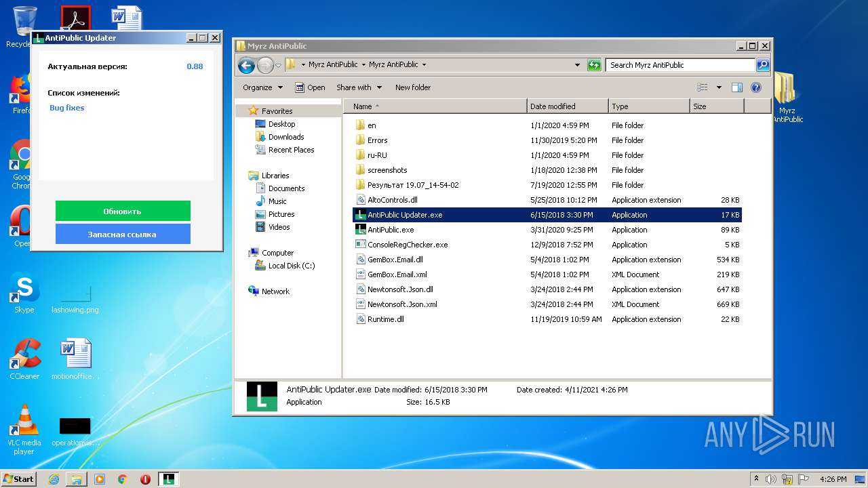Select the Runtime.dll file icon
Image resolution: width=868 pixels, height=488 pixels.
[x=361, y=319]
